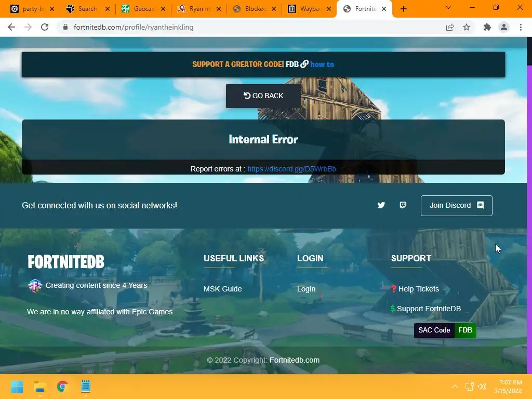
Task: Reload the page with refresh icon
Action: point(45,27)
